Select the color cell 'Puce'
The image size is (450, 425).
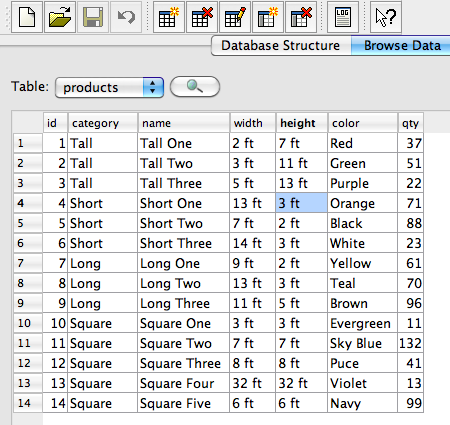(363, 363)
